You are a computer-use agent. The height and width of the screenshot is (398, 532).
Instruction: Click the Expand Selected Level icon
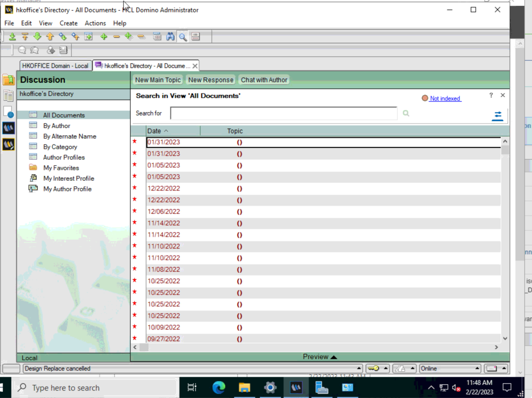click(x=129, y=37)
